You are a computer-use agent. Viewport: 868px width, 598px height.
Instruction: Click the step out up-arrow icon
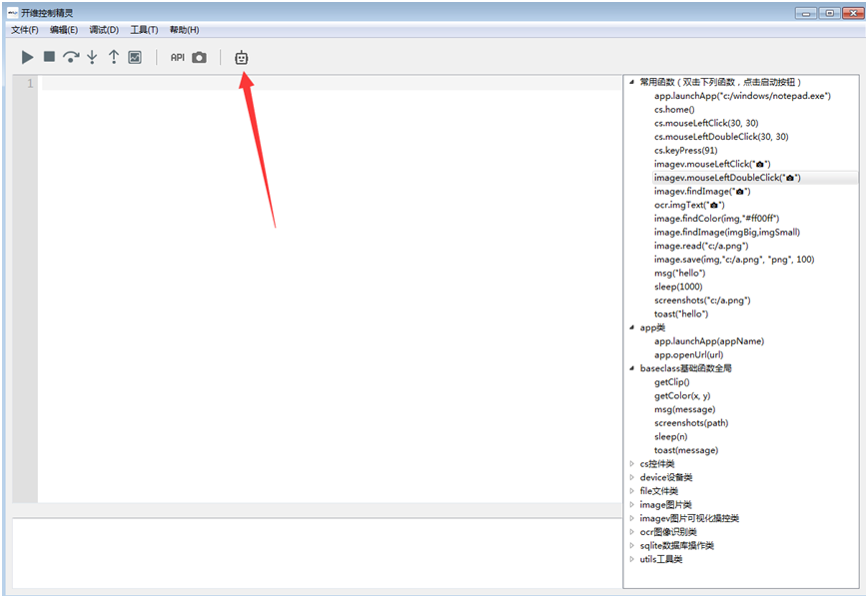pyautogui.click(x=114, y=57)
